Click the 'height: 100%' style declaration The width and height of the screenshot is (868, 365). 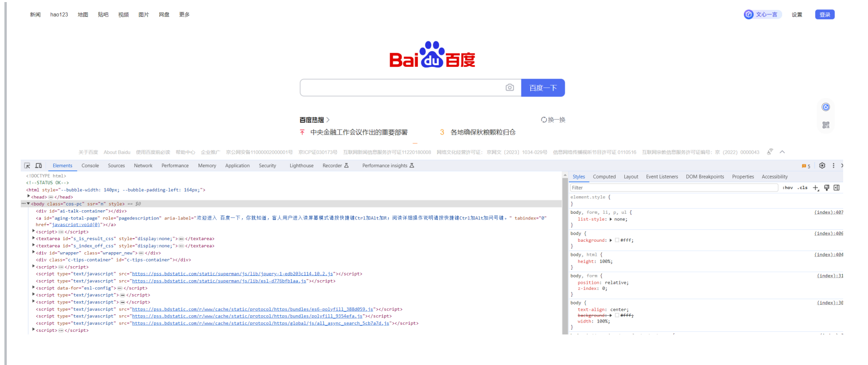point(595,261)
